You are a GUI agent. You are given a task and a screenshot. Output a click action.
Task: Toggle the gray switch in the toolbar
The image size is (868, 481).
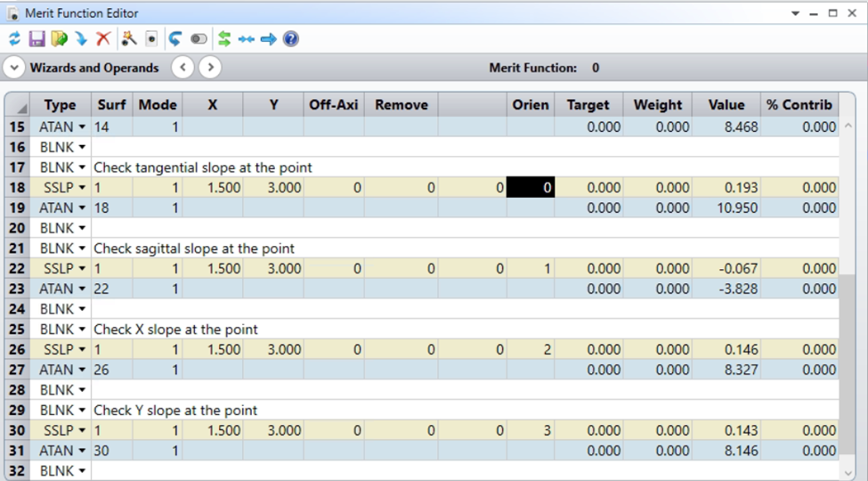click(199, 39)
